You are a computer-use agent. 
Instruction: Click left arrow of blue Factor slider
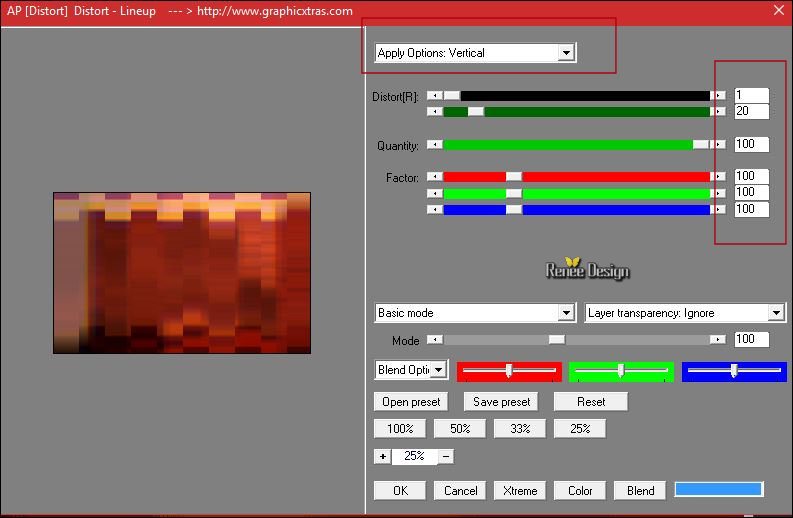click(435, 209)
